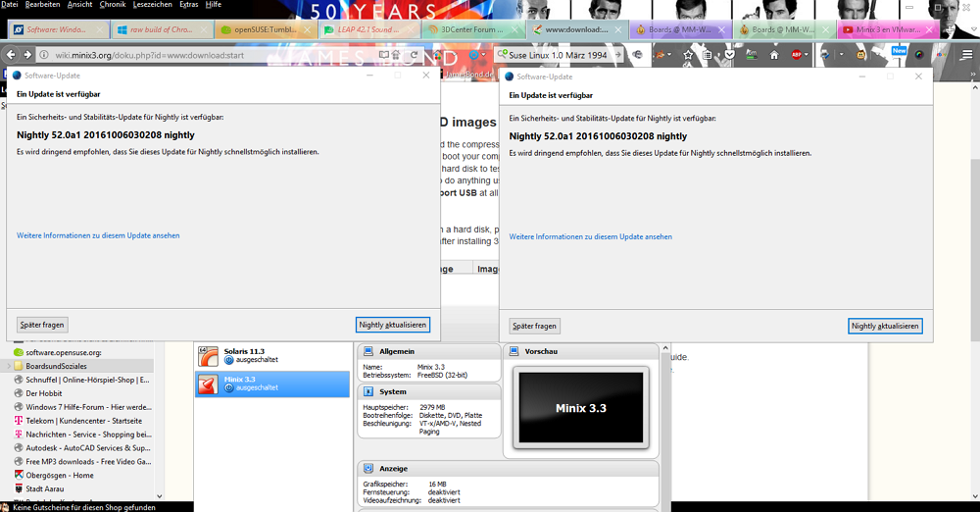Open the Bearbeiten menu

coord(42,4)
